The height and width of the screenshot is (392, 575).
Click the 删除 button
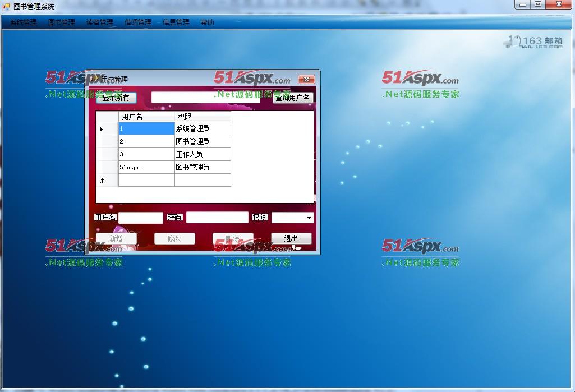point(233,238)
